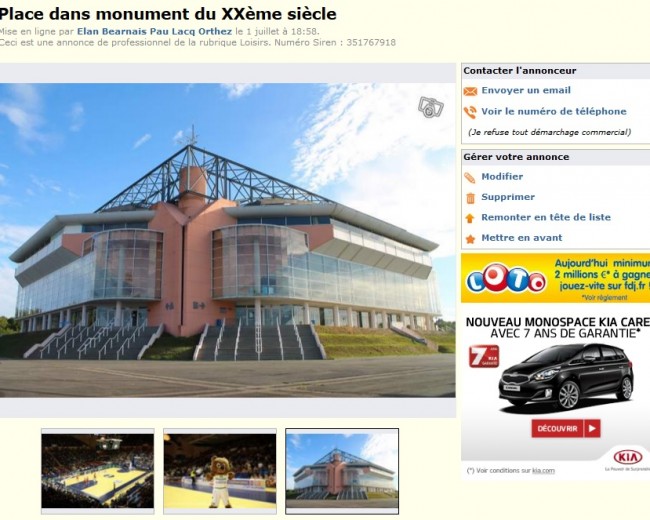Click the pencil Modifier icon
Screen dimensions: 650x520
tap(470, 177)
